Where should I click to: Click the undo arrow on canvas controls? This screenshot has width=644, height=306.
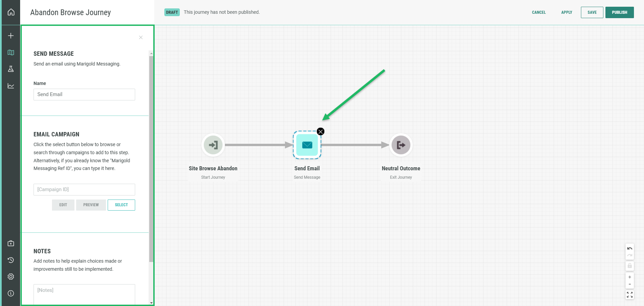630,249
